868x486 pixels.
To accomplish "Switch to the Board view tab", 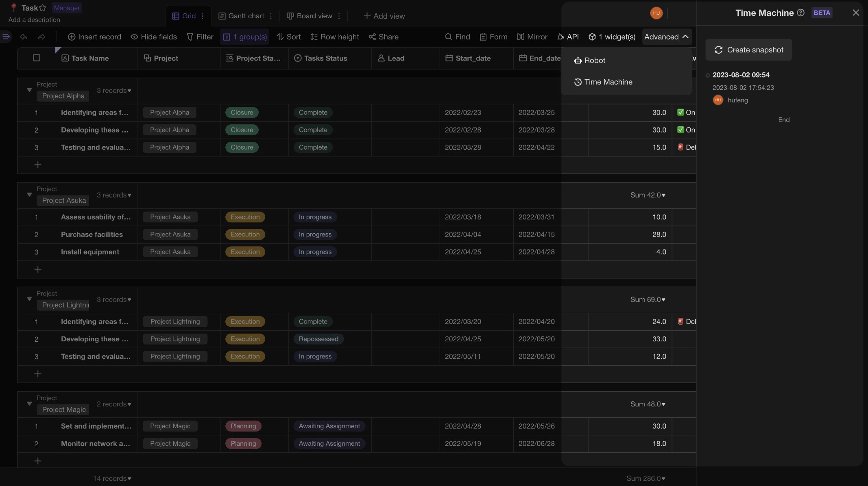I will coord(310,16).
